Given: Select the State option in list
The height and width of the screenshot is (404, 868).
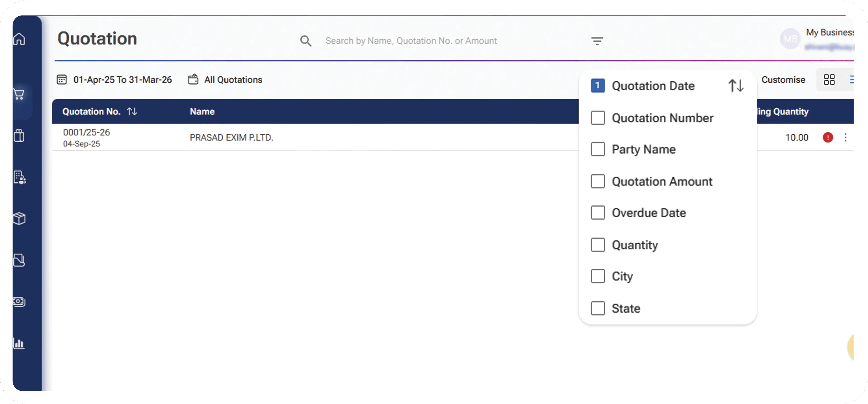Looking at the screenshot, I should (x=625, y=308).
